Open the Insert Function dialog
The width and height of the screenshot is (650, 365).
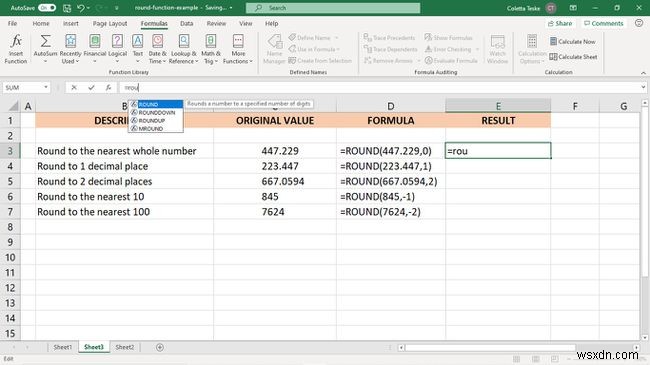[16, 49]
